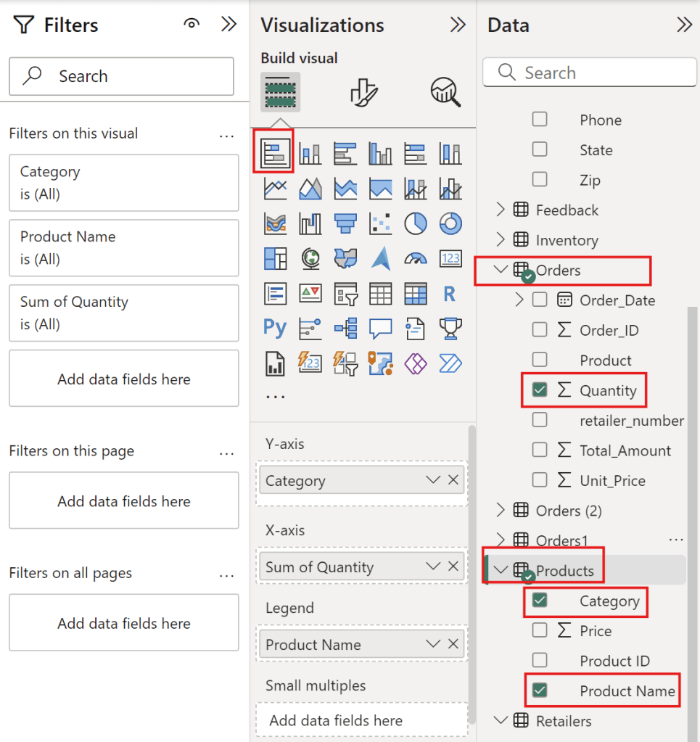Image resolution: width=700 pixels, height=742 pixels.
Task: Open the Category filter card
Action: click(x=123, y=183)
